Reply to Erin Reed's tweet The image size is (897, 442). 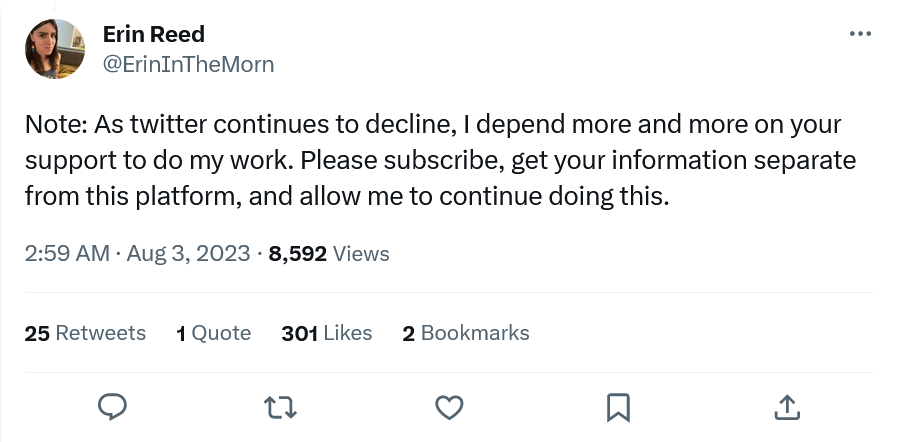(112, 406)
